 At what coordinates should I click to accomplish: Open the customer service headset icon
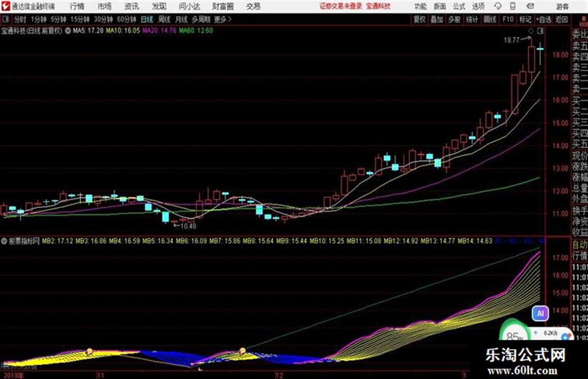click(x=498, y=6)
